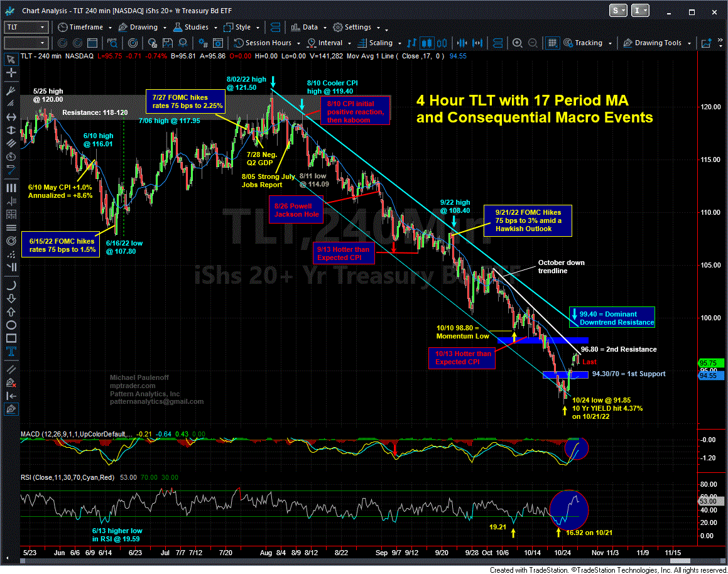
Task: Click the gray 53.00 RSI value label
Action: pos(710,501)
